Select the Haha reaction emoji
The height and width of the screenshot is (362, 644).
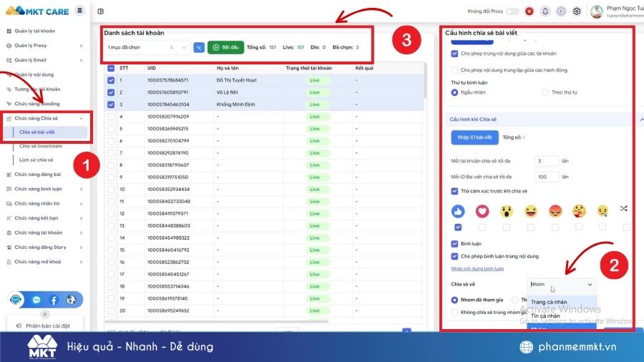[531, 211]
